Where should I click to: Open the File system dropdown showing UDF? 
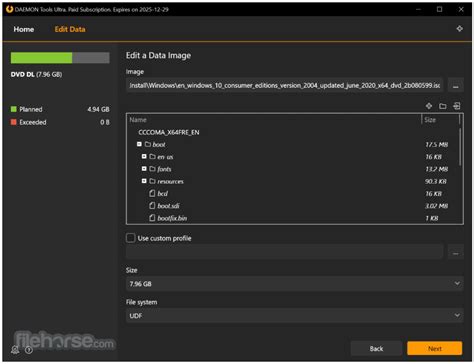pyautogui.click(x=295, y=316)
